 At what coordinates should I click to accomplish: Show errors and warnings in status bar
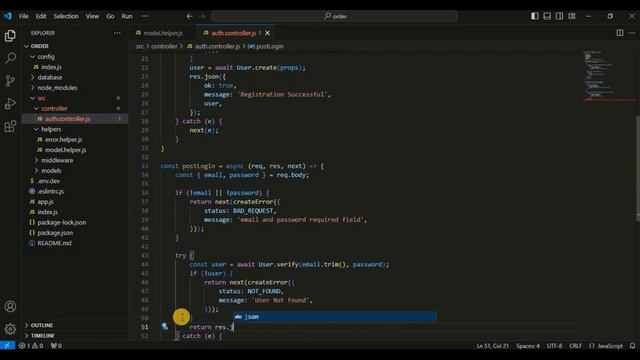[x=31, y=346]
